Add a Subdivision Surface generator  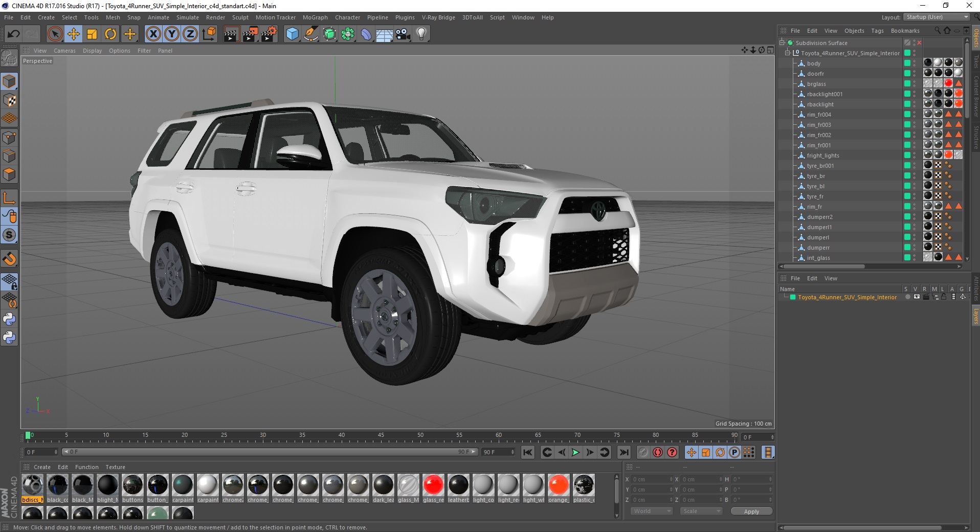329,34
